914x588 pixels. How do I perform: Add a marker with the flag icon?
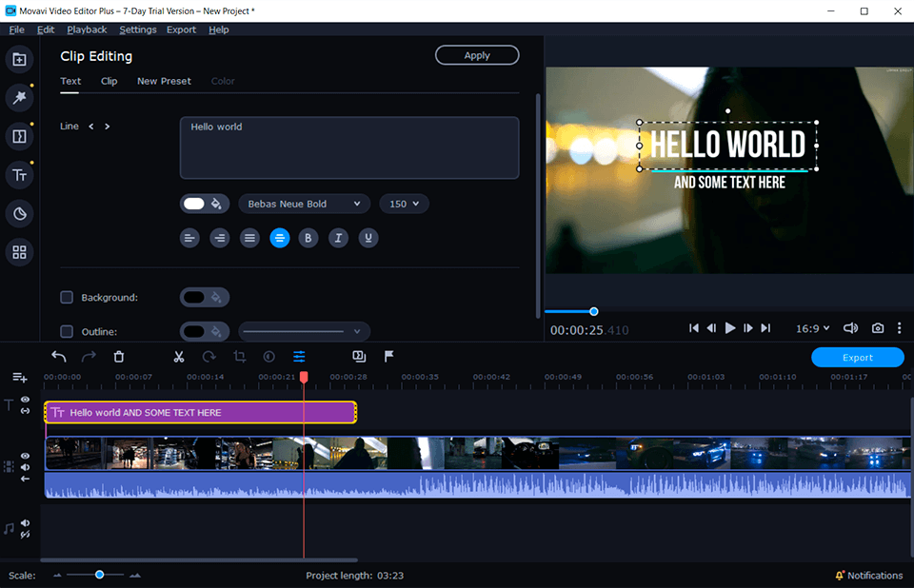(388, 356)
